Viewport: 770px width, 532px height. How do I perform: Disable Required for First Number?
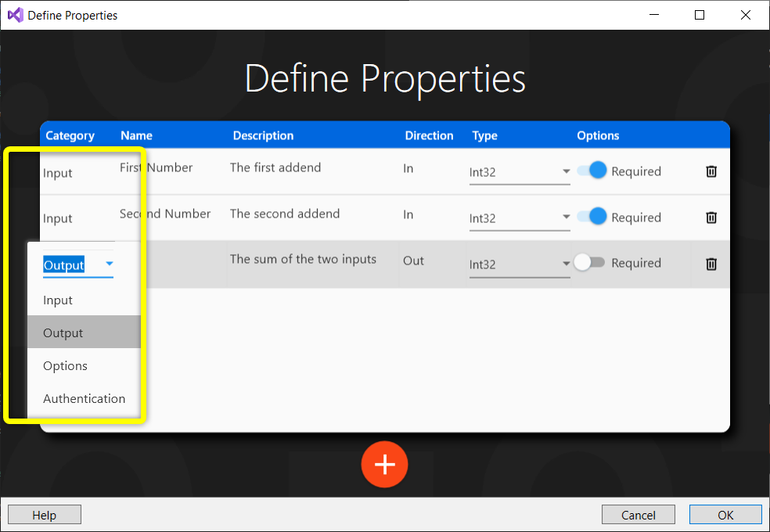(593, 171)
